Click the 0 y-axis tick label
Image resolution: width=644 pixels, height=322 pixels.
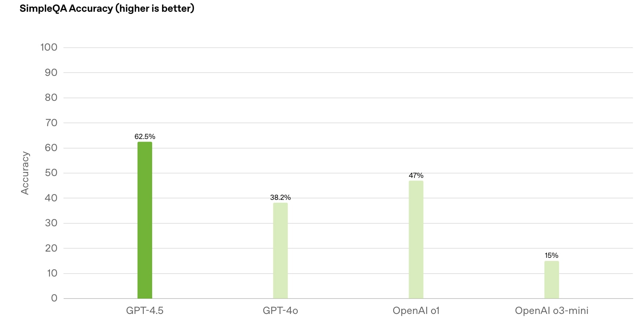54,298
